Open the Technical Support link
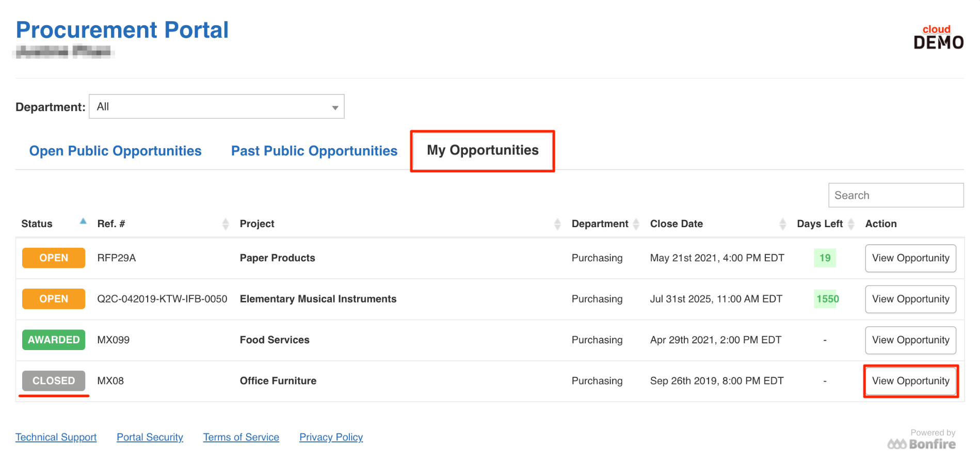The image size is (980, 460). point(56,437)
